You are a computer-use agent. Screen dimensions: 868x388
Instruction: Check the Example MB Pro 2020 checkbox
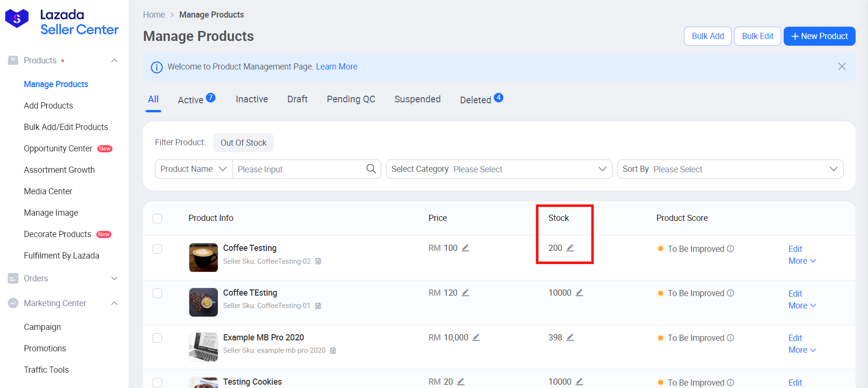(157, 338)
